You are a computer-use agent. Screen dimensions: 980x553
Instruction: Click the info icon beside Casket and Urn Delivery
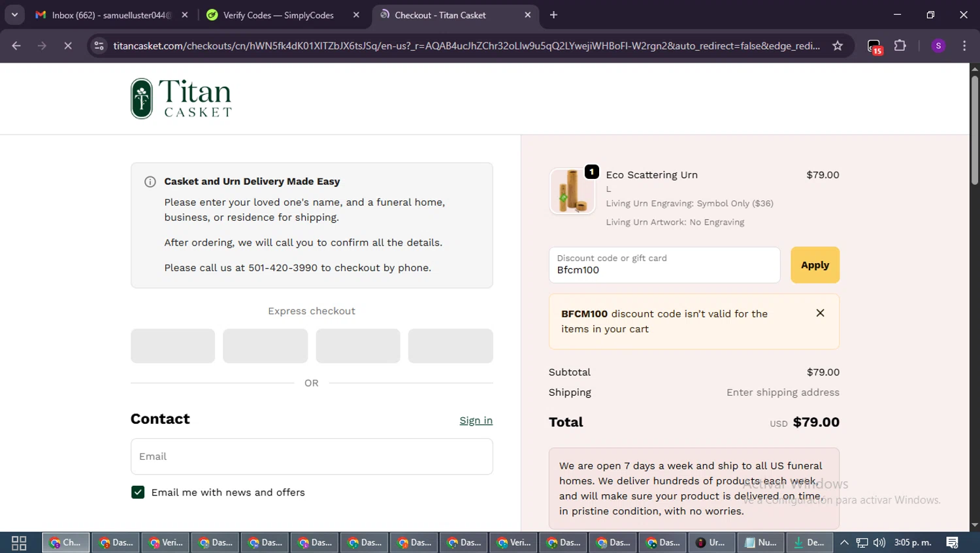tap(150, 182)
